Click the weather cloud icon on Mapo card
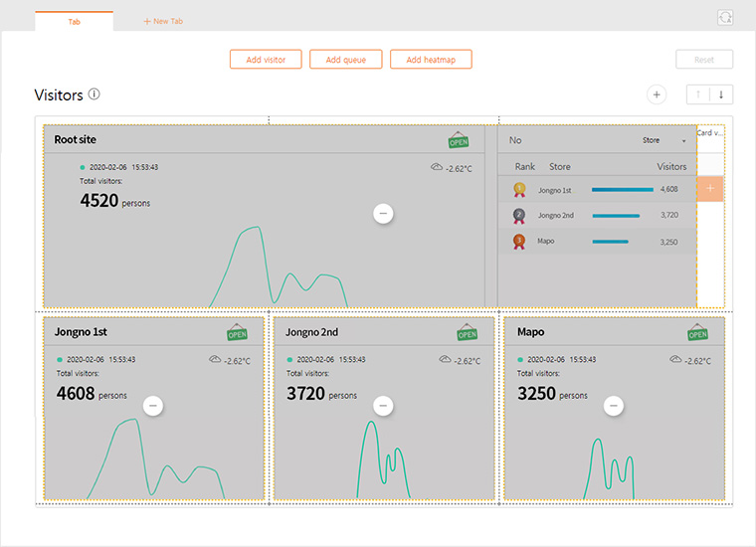 [x=675, y=359]
